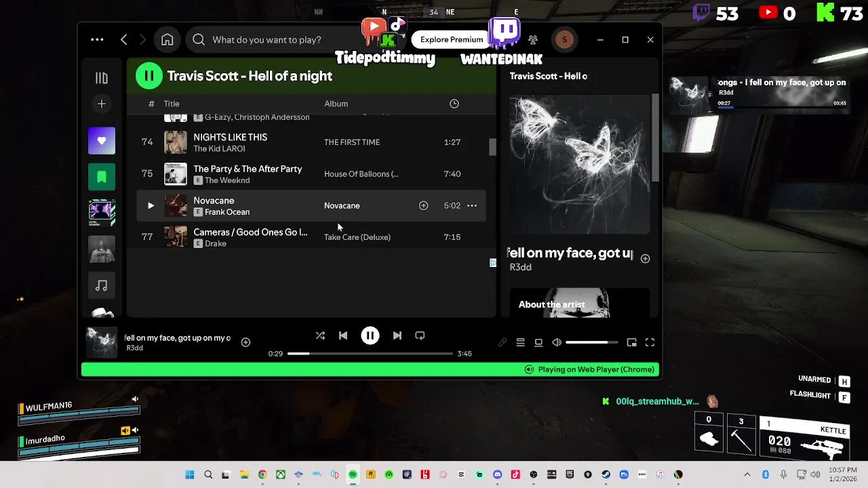Open Drake artist link
The image size is (868, 488).
click(216, 243)
